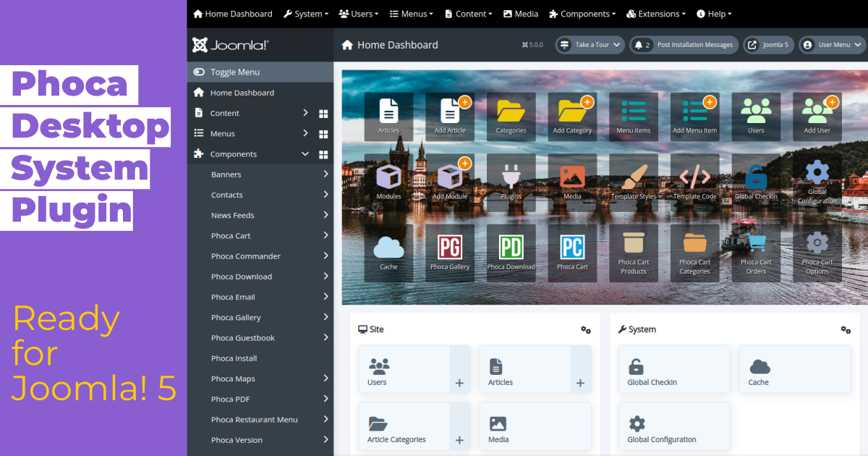Expand the Banners submenu arrow
This screenshot has height=456, width=868.
(325, 174)
